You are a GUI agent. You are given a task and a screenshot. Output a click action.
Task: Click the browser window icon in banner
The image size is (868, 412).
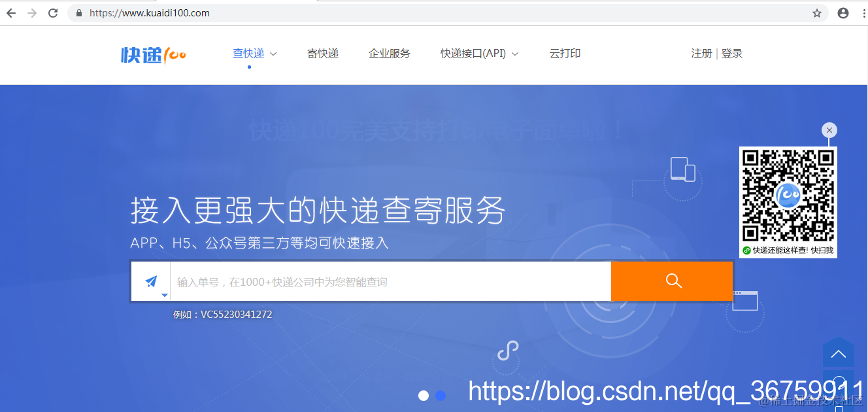[x=745, y=301]
